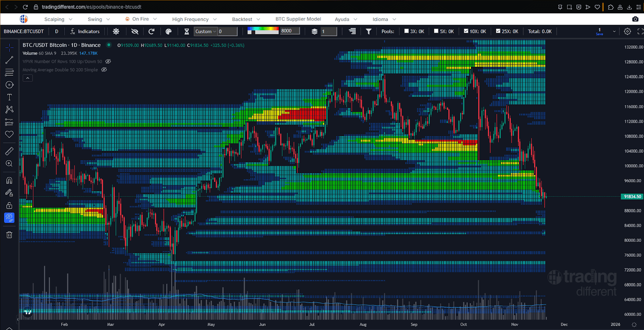Image resolution: width=644 pixels, height=330 pixels.
Task: Uncheck the 25X pools checkbox
Action: point(498,31)
